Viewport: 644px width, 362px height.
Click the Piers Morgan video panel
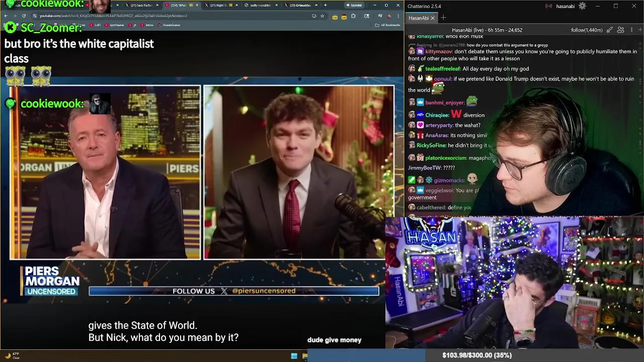pos(105,172)
